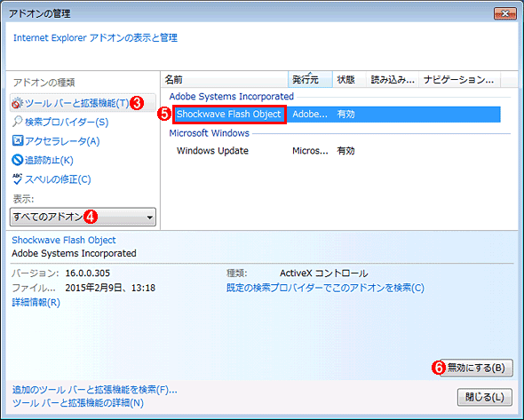Click the 状態 column header

pos(349,80)
